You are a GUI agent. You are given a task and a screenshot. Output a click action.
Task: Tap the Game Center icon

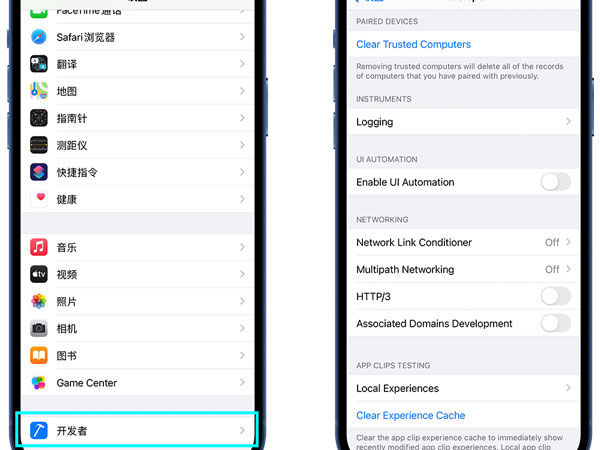[39, 383]
